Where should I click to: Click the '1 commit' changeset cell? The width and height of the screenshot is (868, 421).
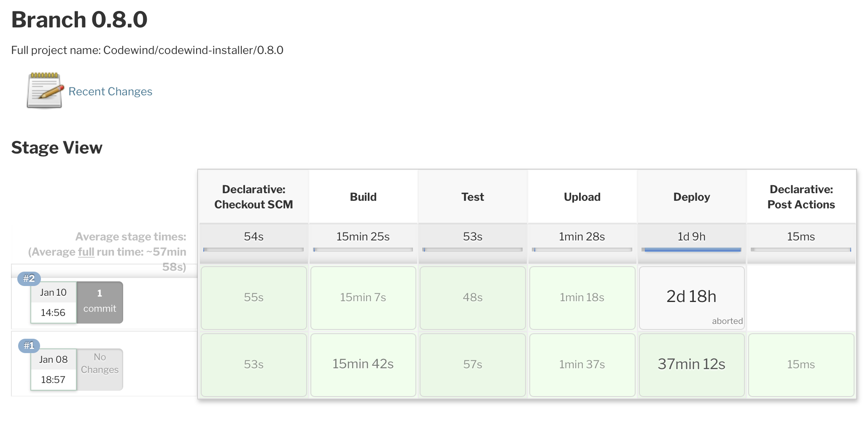coord(100,302)
